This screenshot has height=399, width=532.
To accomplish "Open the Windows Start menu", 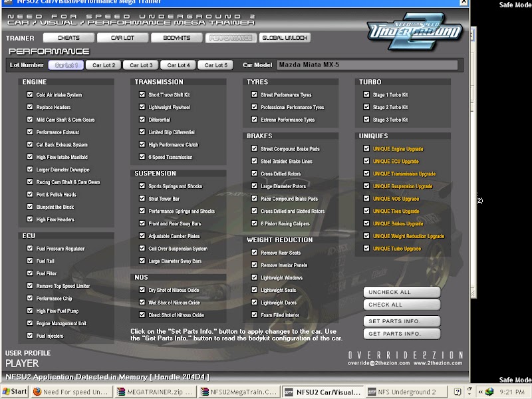I will click(x=15, y=392).
